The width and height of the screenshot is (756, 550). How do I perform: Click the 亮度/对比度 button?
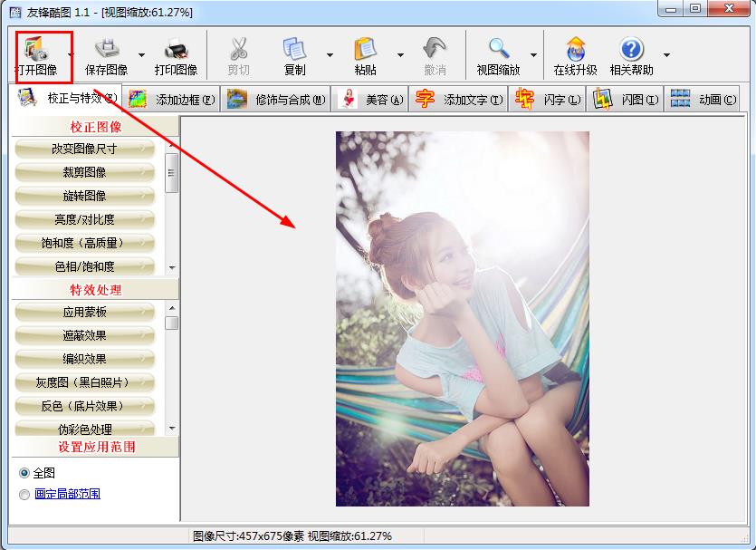tap(84, 219)
